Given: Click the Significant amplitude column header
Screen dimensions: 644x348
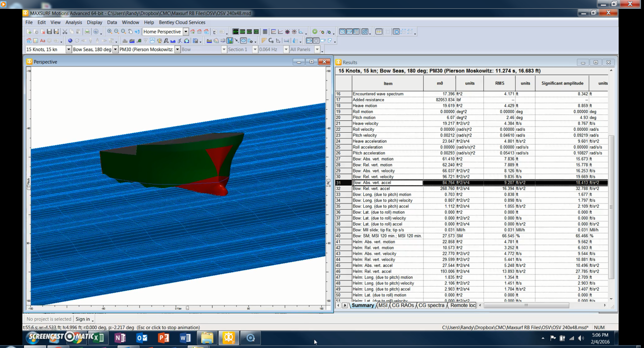Looking at the screenshot, I should (x=562, y=83).
